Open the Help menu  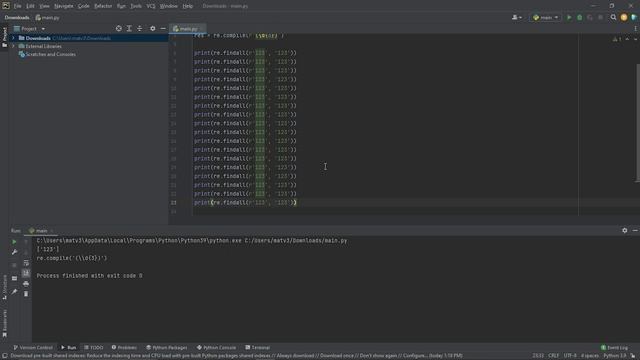click(x=188, y=6)
